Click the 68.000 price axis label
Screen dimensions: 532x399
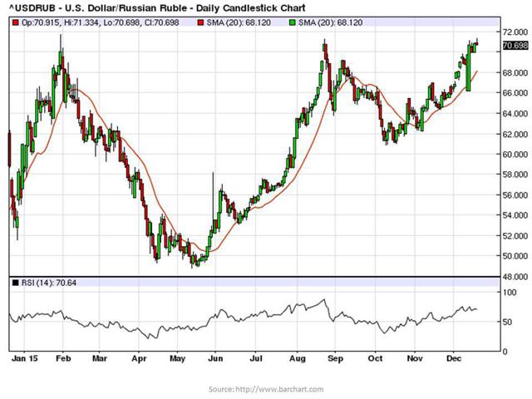click(515, 72)
